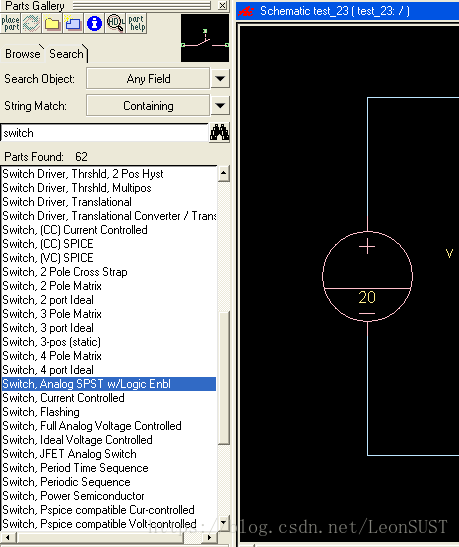The width and height of the screenshot is (459, 547).
Task: Open the yellow folder icon
Action: point(52,23)
